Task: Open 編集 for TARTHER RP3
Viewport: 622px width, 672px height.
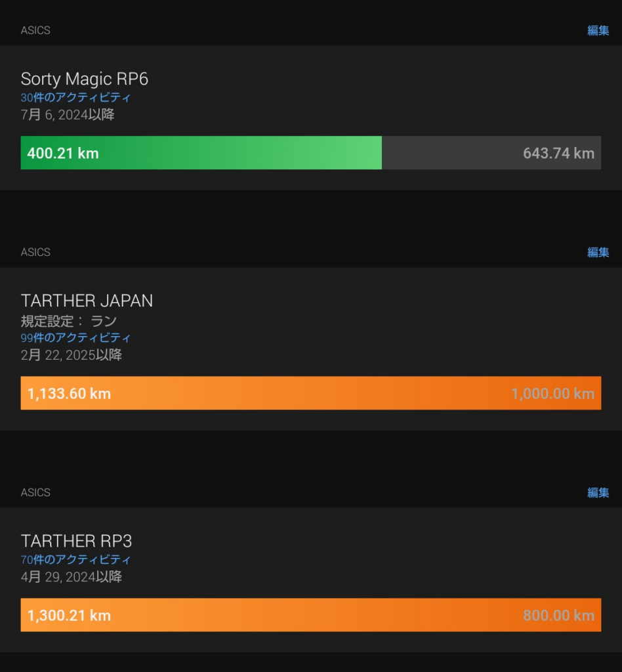Action: click(x=598, y=492)
